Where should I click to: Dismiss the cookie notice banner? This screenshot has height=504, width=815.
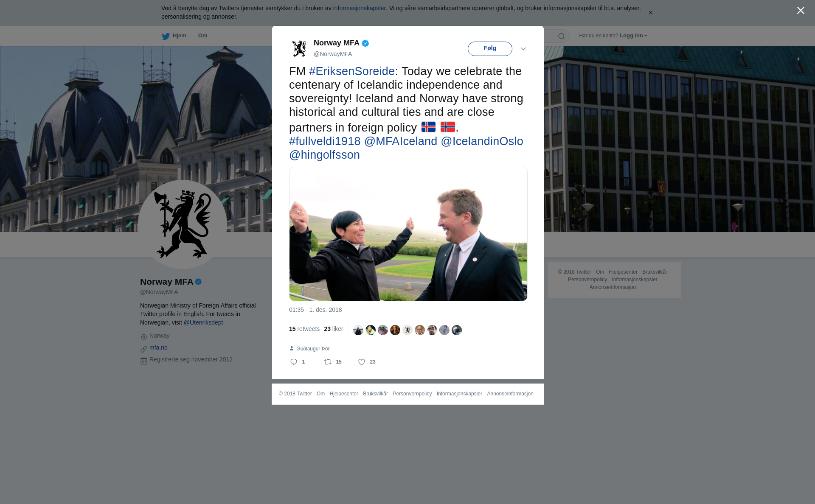coord(650,13)
